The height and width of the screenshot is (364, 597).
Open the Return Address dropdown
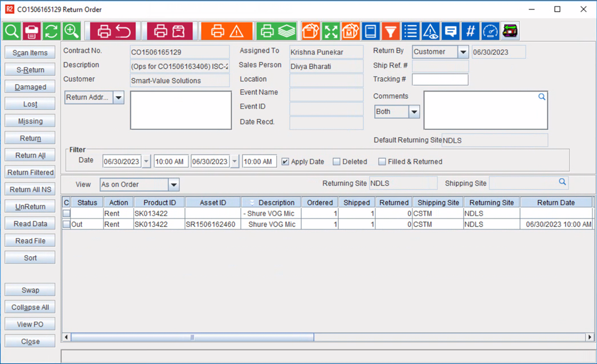[x=118, y=97]
